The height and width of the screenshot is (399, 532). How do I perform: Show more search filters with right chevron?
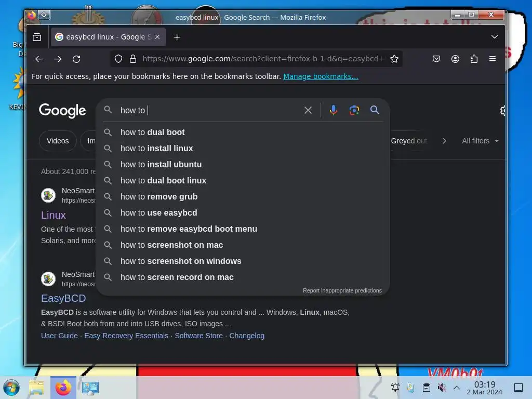[444, 141]
